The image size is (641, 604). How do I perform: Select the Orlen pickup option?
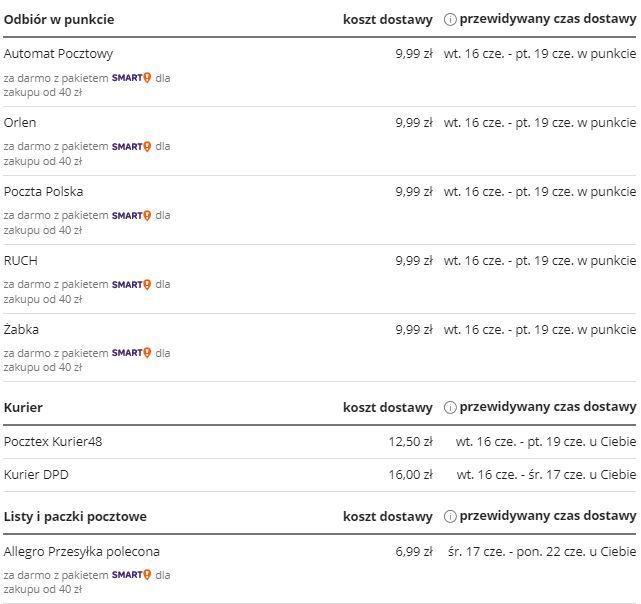point(20,122)
